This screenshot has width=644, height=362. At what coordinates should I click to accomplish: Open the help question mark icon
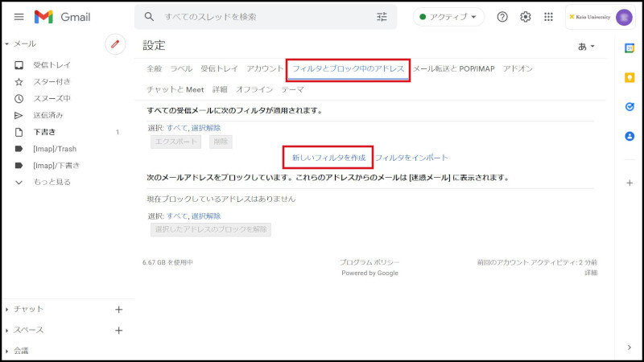point(502,17)
